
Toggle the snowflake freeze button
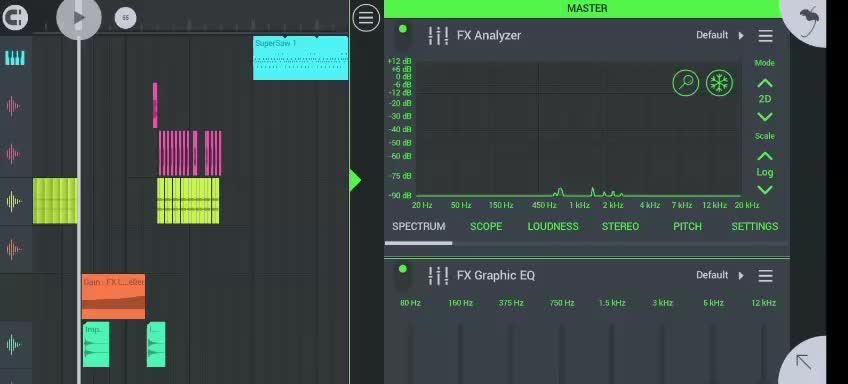(x=719, y=83)
